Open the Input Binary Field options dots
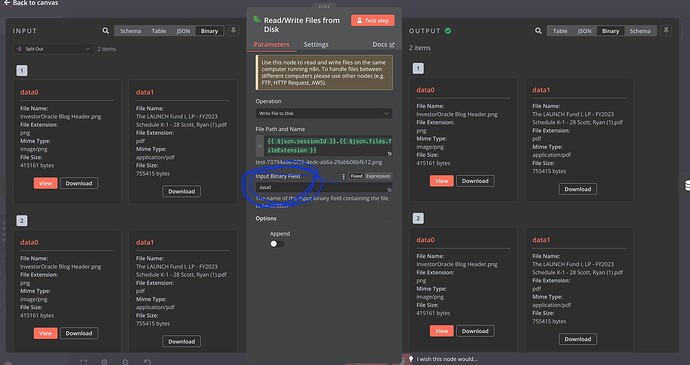 pos(343,176)
